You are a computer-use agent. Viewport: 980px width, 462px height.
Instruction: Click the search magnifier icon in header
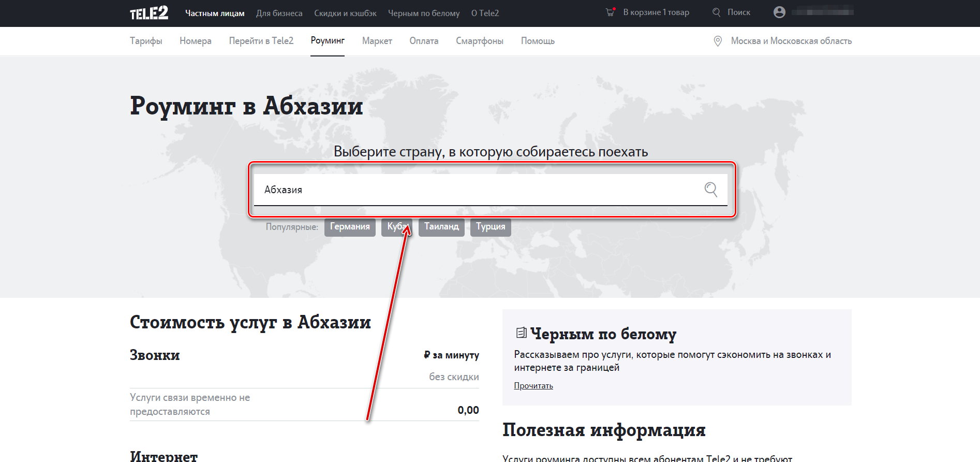point(716,12)
